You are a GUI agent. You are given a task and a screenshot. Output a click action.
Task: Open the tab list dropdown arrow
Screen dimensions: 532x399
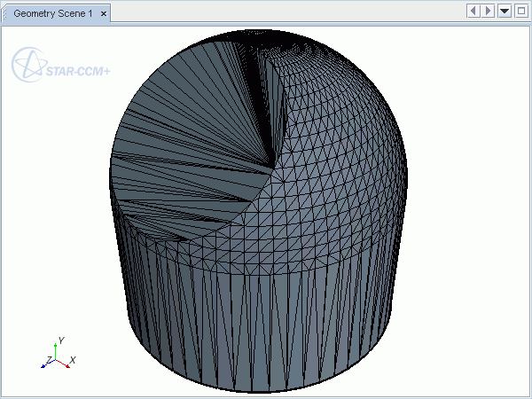[x=505, y=11]
